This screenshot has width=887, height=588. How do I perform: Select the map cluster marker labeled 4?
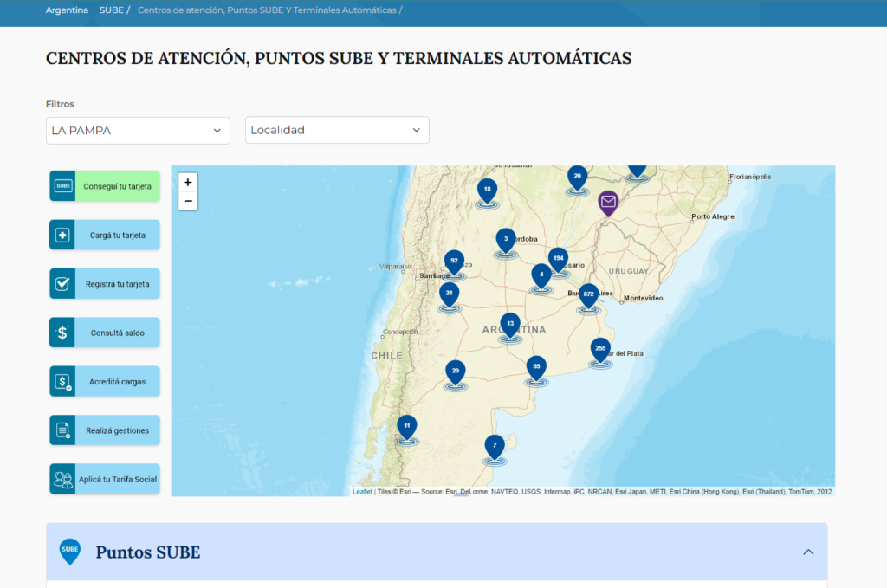coord(541,278)
